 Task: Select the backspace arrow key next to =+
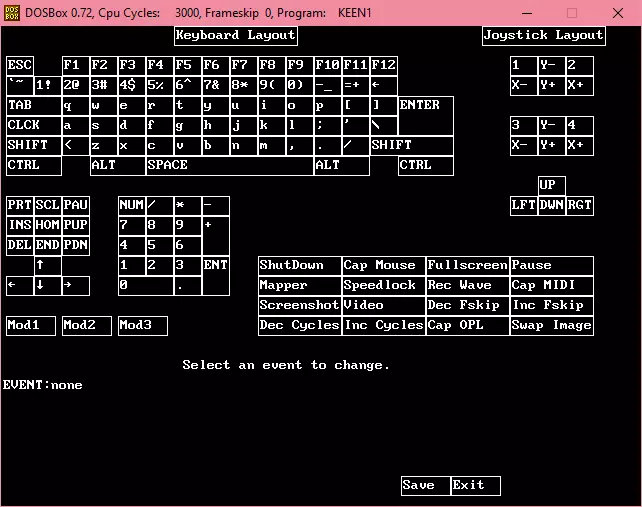[384, 86]
